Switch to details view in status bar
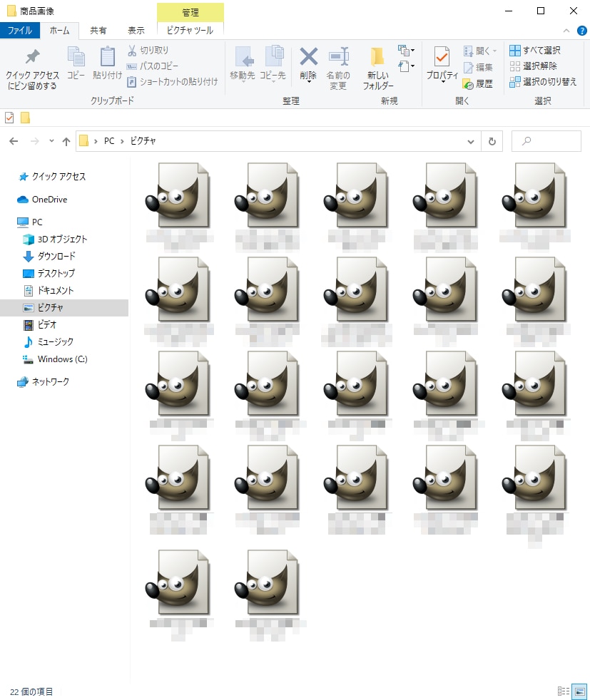The image size is (590, 700). point(564,691)
